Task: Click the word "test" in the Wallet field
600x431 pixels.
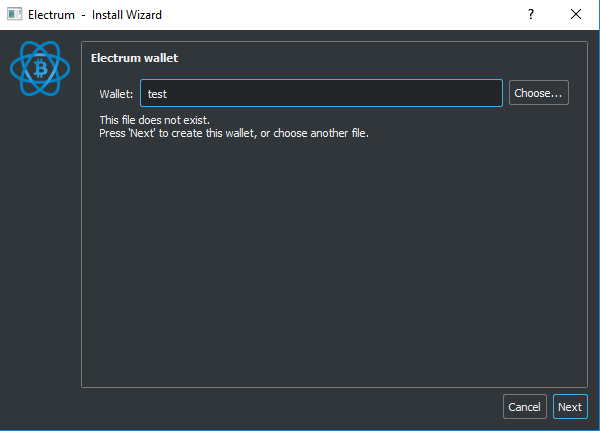Action: point(157,94)
